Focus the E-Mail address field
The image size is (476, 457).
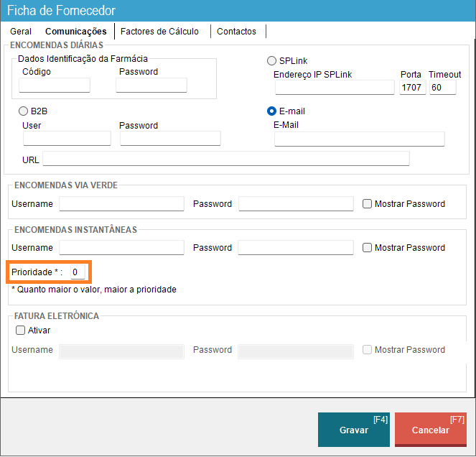pos(359,139)
